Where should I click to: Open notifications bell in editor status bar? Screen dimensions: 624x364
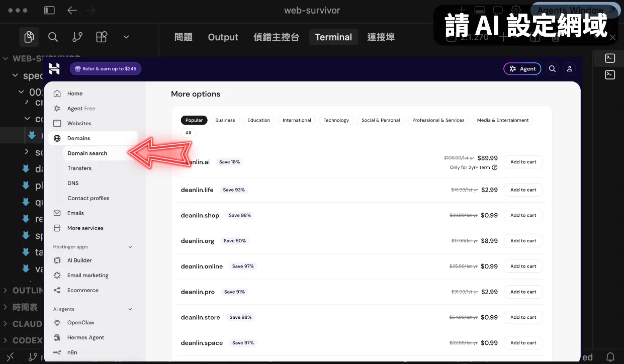tap(611, 357)
